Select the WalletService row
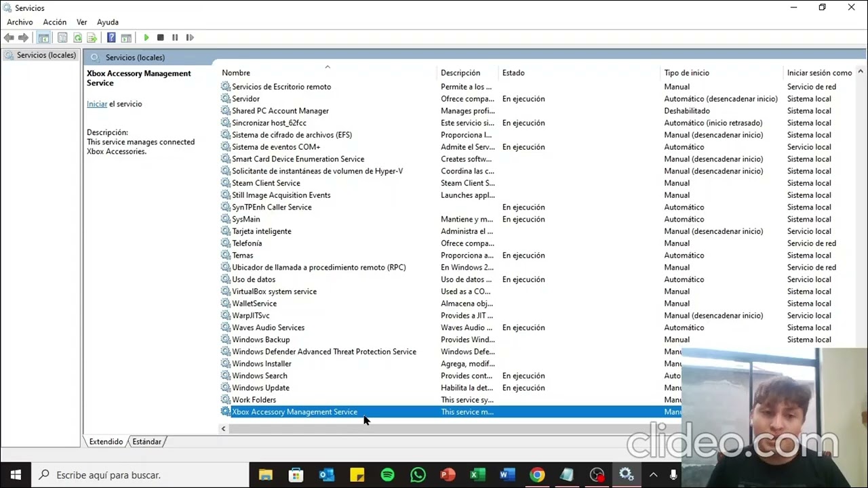Viewport: 868px width, 488px height. click(x=254, y=304)
